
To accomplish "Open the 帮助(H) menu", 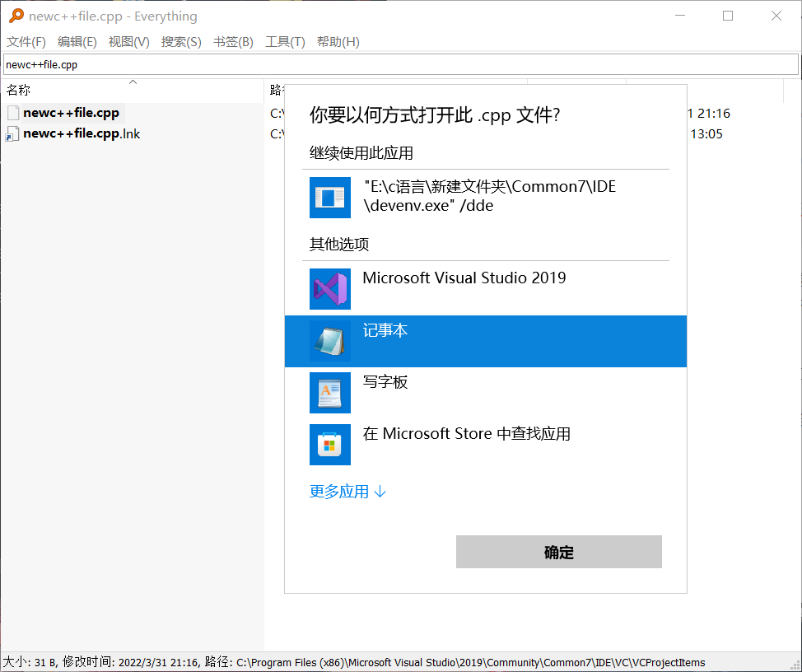I will coord(338,42).
